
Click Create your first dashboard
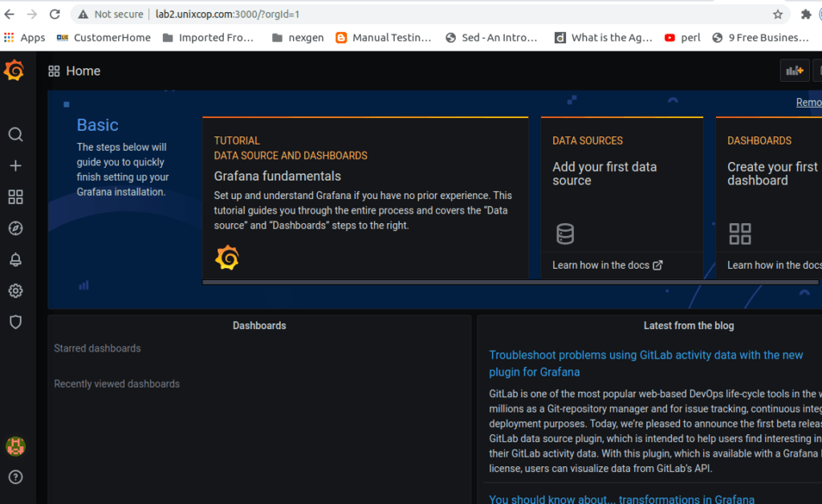772,173
